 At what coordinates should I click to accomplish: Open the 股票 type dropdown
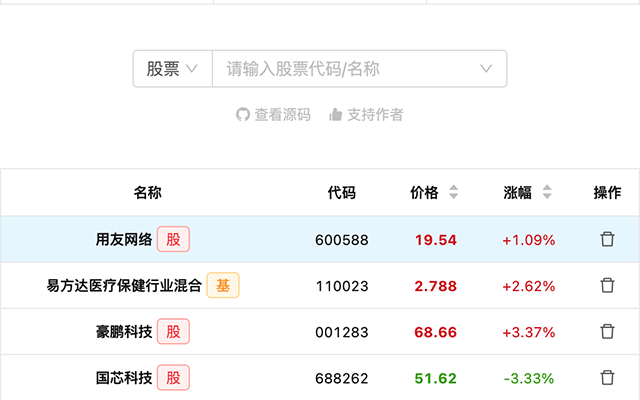point(172,69)
